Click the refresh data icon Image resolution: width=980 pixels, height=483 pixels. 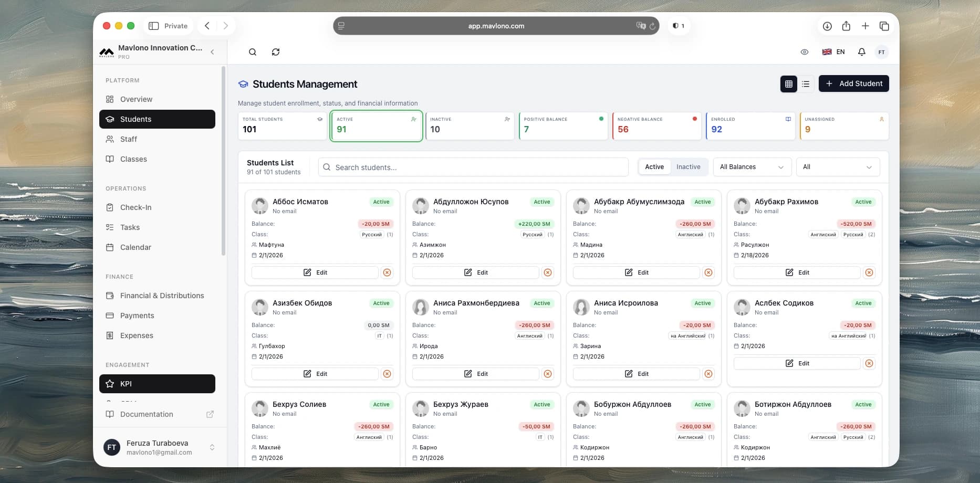click(x=276, y=52)
